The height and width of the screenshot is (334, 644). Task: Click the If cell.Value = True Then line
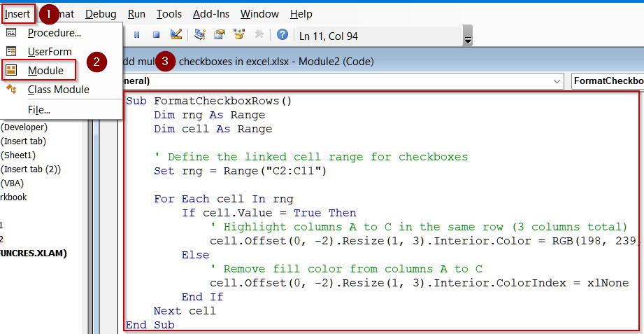pyautogui.click(x=269, y=213)
